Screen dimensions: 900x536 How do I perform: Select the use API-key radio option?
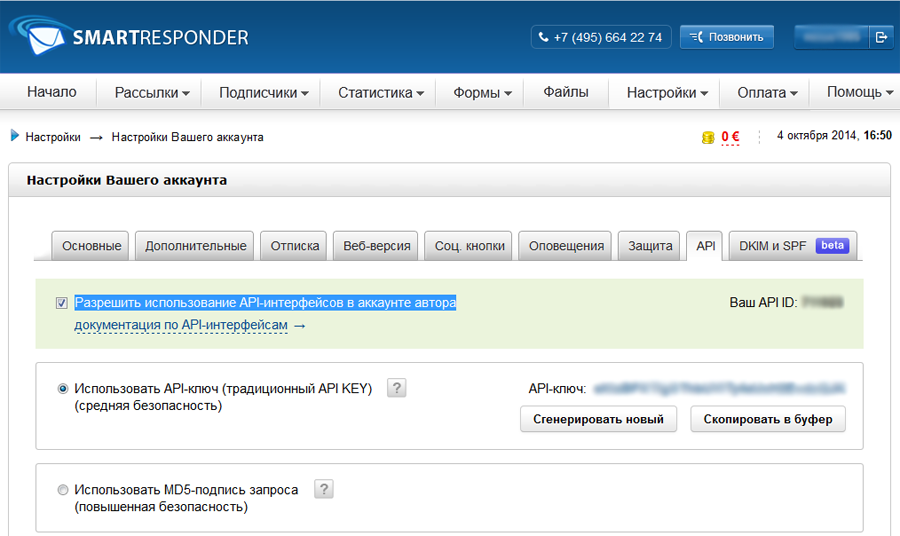pyautogui.click(x=63, y=389)
